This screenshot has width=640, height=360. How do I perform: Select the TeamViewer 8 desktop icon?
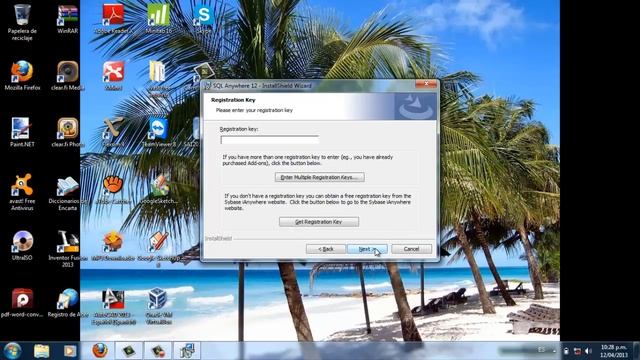tap(158, 132)
